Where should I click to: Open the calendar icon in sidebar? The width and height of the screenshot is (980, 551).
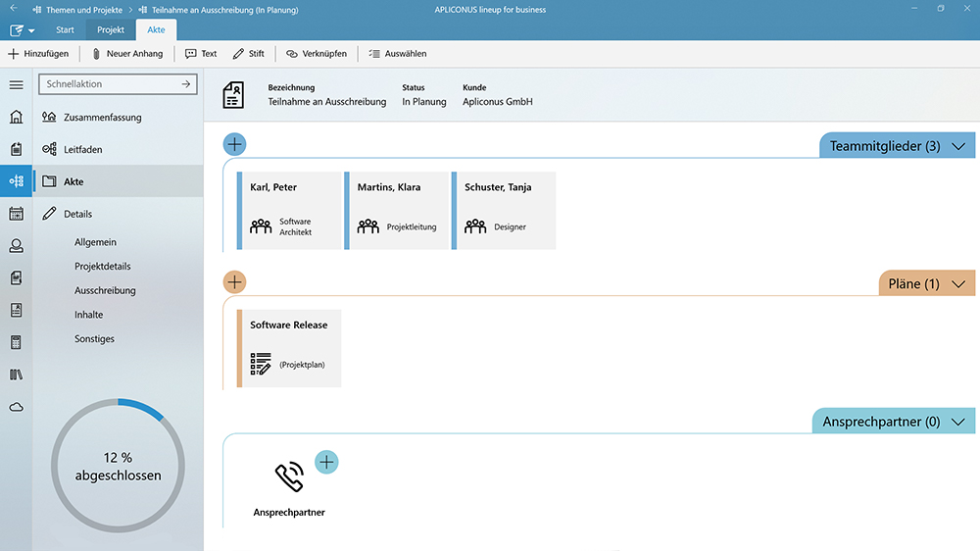coord(17,214)
